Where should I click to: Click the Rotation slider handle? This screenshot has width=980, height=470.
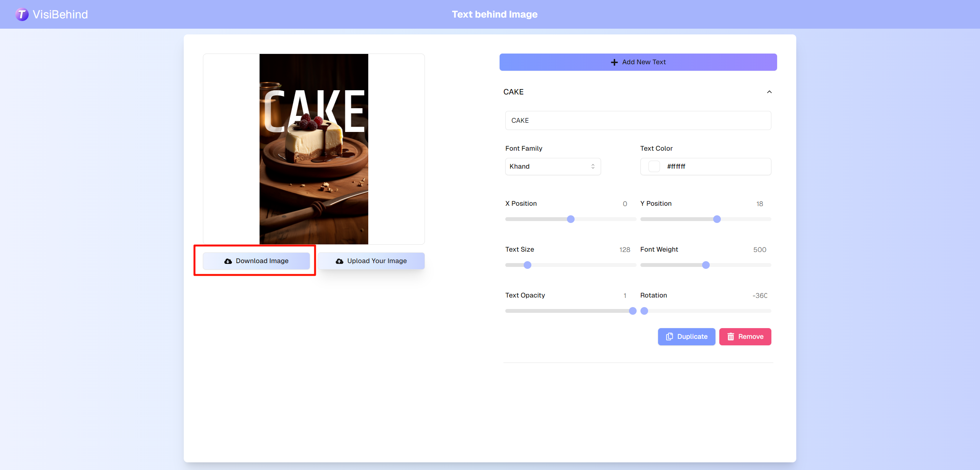coord(644,311)
